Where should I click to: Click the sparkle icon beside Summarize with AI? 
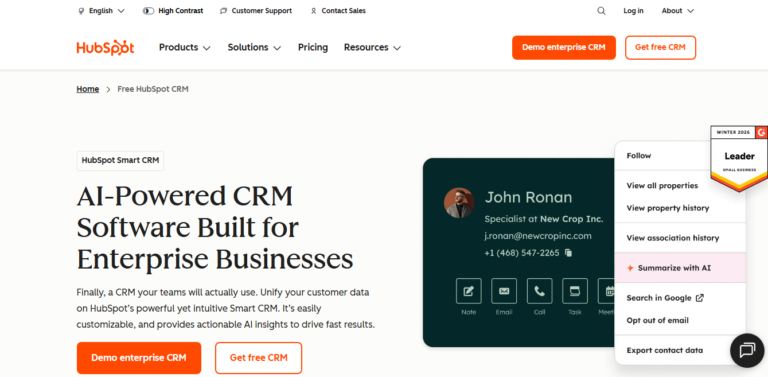click(630, 268)
